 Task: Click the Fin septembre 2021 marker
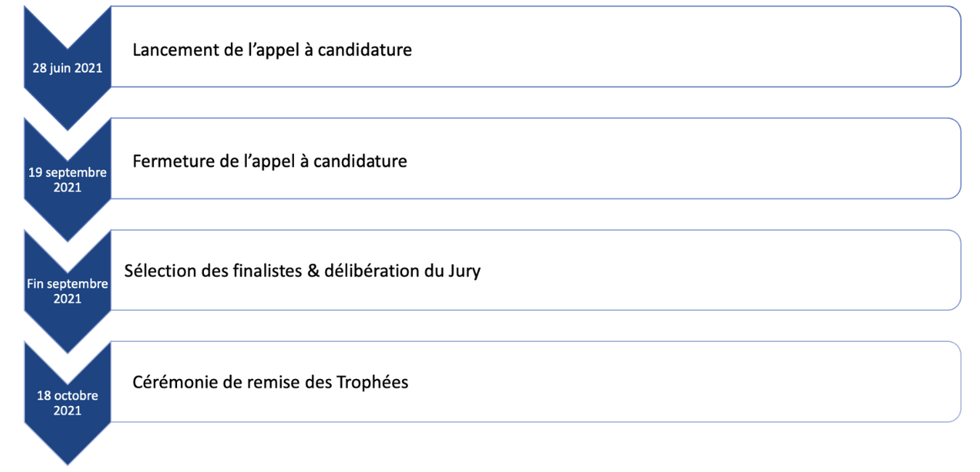click(68, 291)
